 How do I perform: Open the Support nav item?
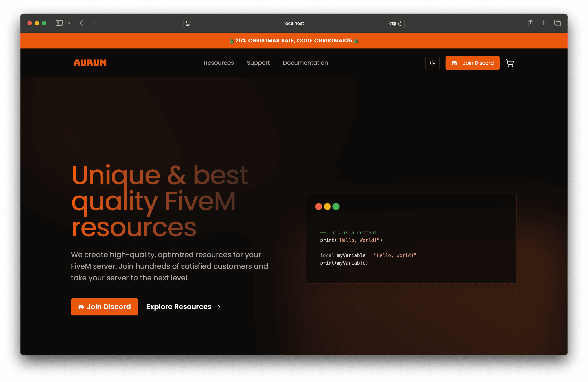258,63
